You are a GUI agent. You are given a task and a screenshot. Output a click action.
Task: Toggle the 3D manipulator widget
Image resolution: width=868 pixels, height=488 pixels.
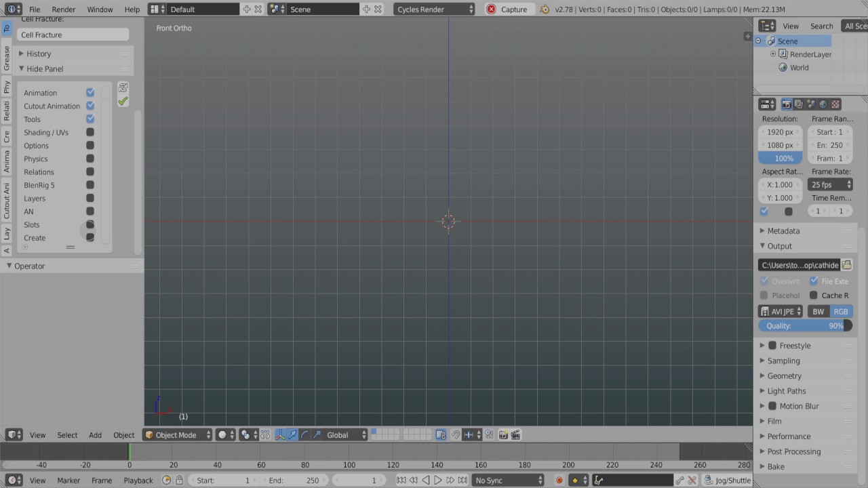(280, 435)
